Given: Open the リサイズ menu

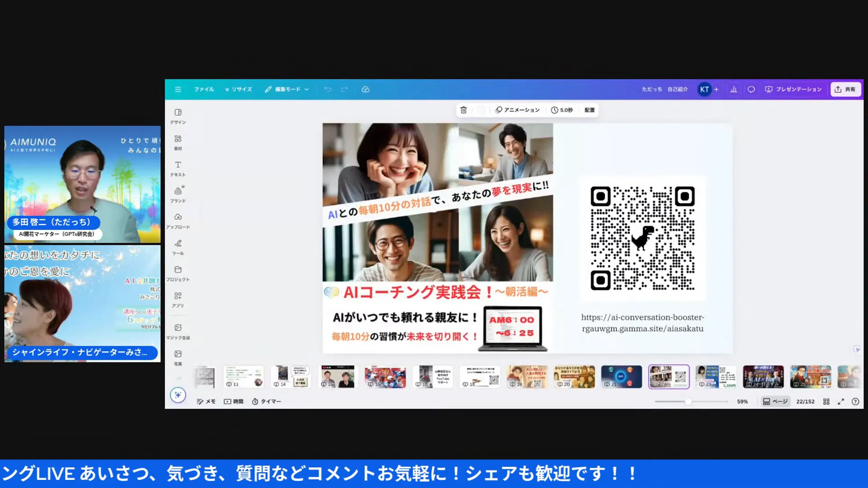Looking at the screenshot, I should click(x=238, y=89).
